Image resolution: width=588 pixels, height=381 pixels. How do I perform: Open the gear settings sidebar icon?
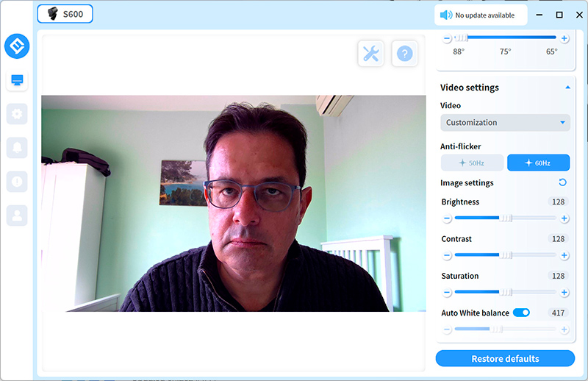pos(17,113)
